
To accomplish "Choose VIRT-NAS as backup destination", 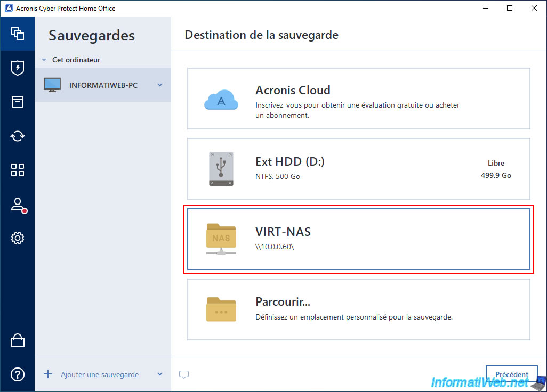I will coord(359,239).
